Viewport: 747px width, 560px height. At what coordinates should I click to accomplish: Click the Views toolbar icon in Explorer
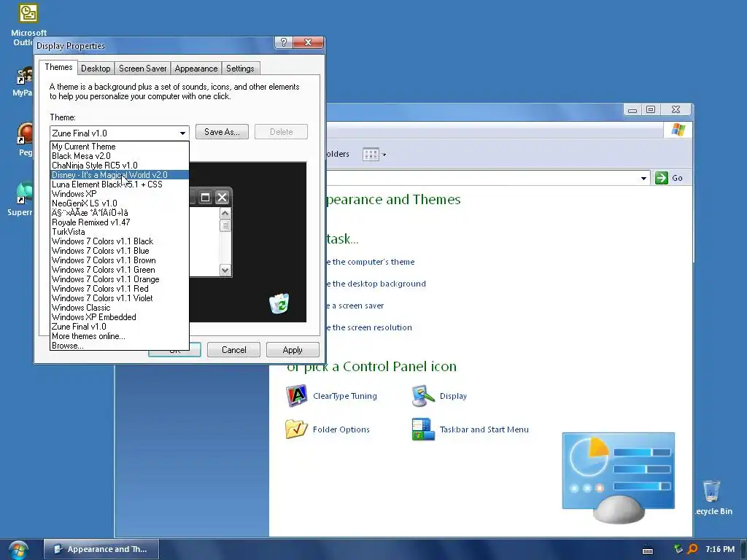[x=371, y=155]
